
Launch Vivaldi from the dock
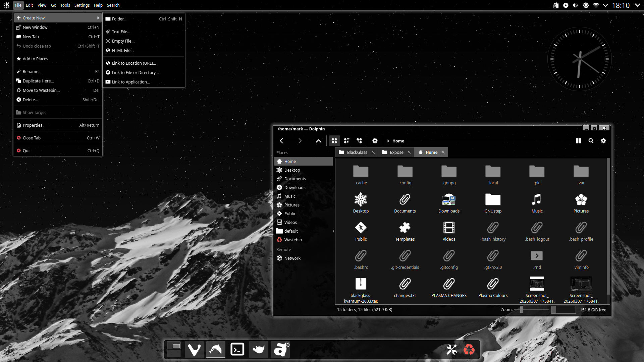coord(194,350)
